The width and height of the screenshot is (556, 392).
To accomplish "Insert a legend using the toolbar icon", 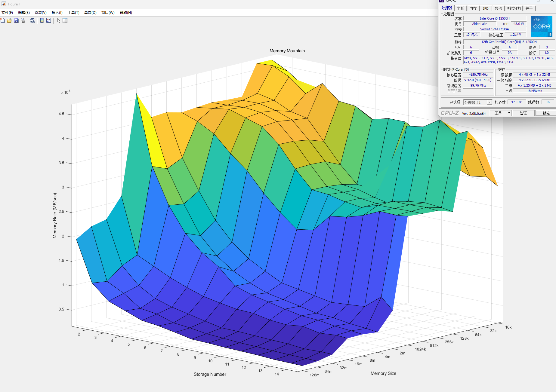I will pos(48,20).
